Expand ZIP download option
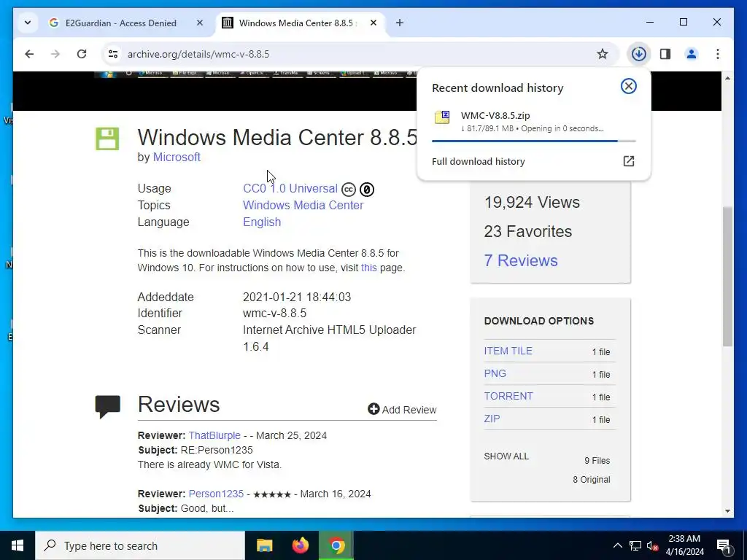Screen dimensions: 747x560 coord(492,419)
